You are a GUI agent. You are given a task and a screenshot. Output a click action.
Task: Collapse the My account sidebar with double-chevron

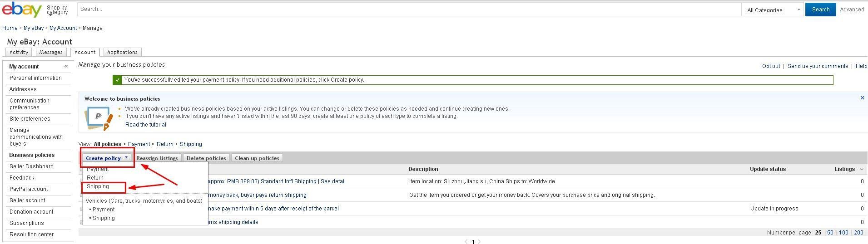[x=66, y=66]
